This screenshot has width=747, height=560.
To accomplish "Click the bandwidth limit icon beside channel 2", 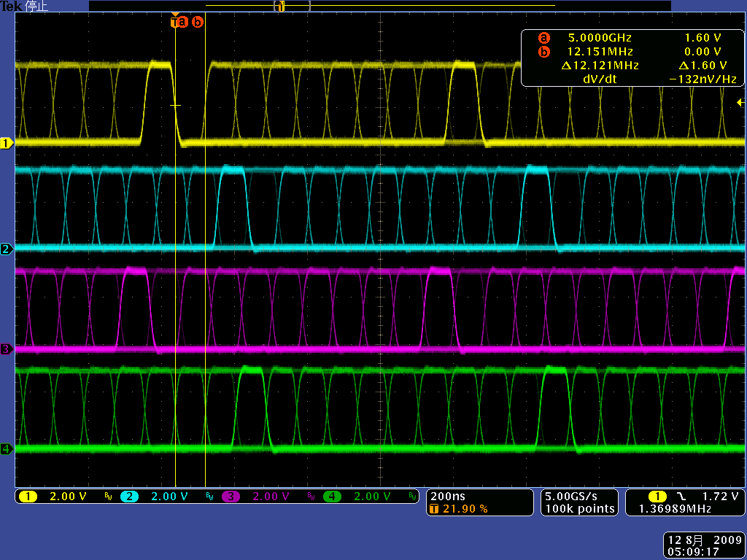I will pyautogui.click(x=209, y=497).
